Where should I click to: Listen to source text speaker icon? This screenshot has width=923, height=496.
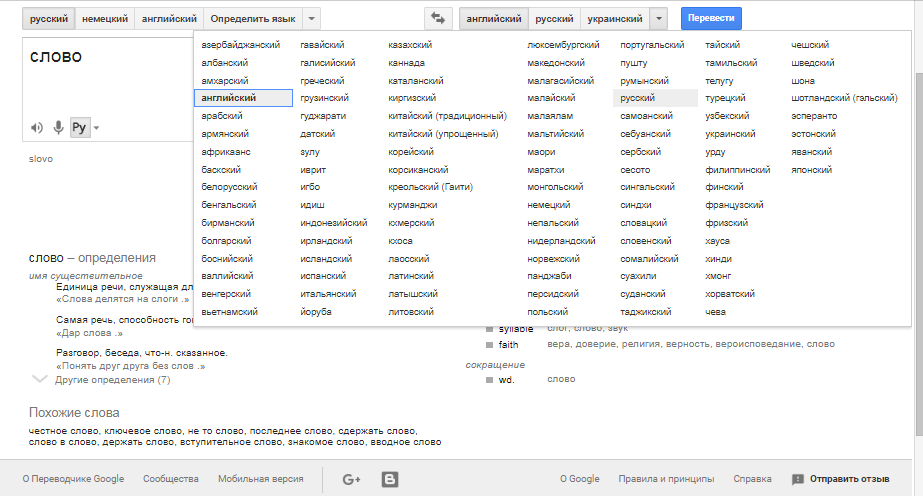(x=37, y=128)
